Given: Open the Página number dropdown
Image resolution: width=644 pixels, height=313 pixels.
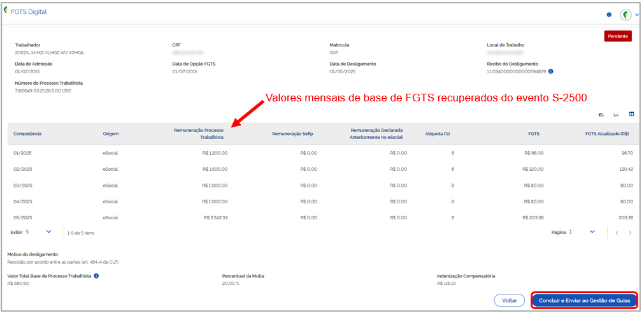Looking at the screenshot, I should pyautogui.click(x=582, y=232).
